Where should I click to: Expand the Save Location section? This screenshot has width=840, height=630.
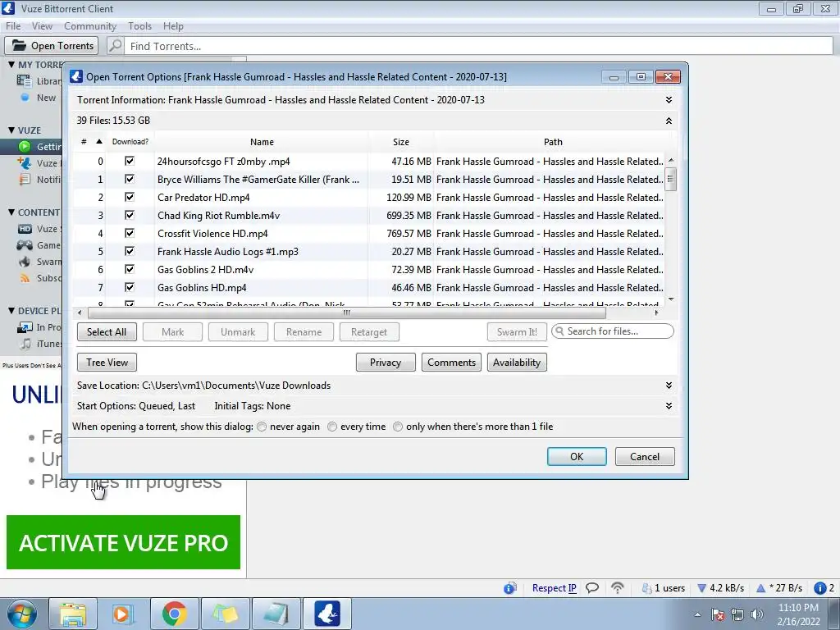669,386
